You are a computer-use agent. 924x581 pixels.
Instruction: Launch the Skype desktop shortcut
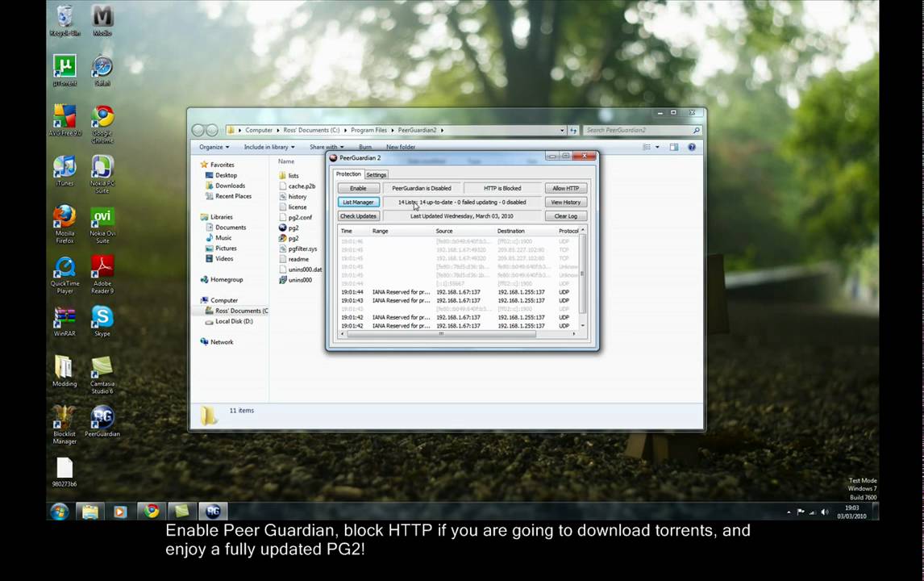click(102, 321)
